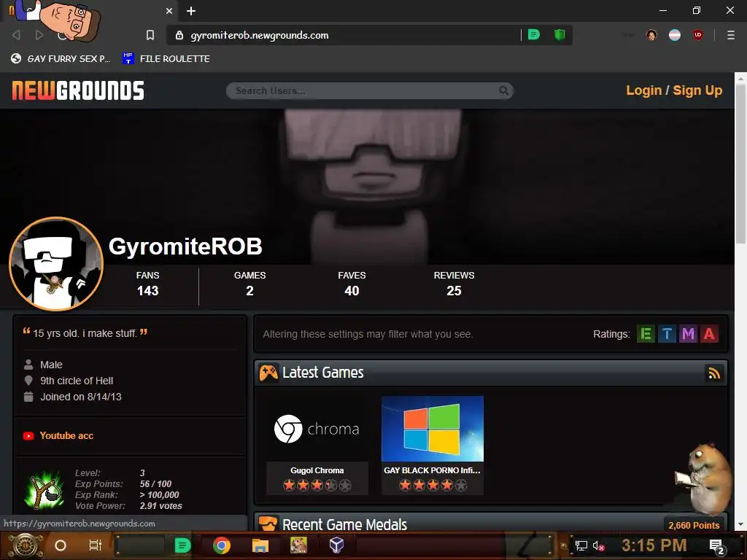The image size is (747, 560).
Task: Click GyromiteROB profile avatar
Action: tap(56, 264)
